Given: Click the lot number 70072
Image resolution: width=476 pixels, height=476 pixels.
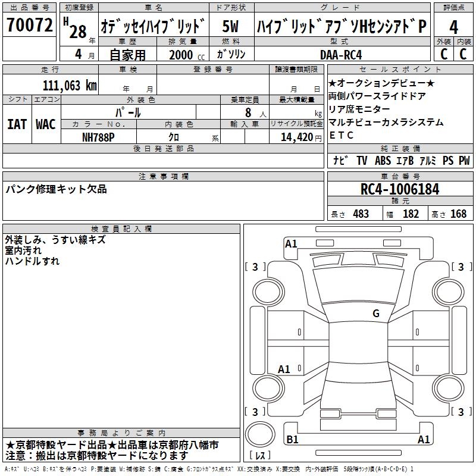Looking at the screenshot, I should [x=29, y=24].
